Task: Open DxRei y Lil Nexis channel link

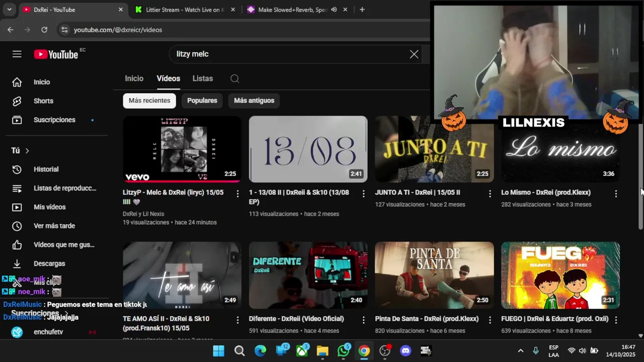Action: [x=143, y=214]
